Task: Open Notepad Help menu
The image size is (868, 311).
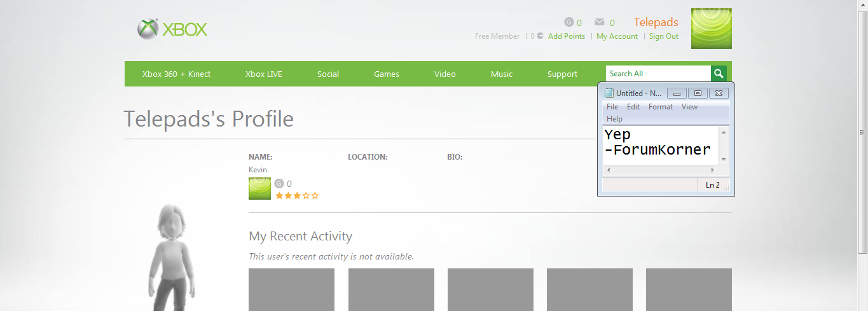Action: coord(615,119)
